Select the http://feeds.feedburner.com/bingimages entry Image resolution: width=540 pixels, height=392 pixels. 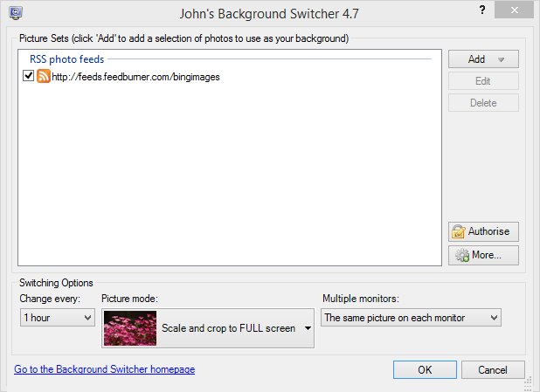point(135,77)
